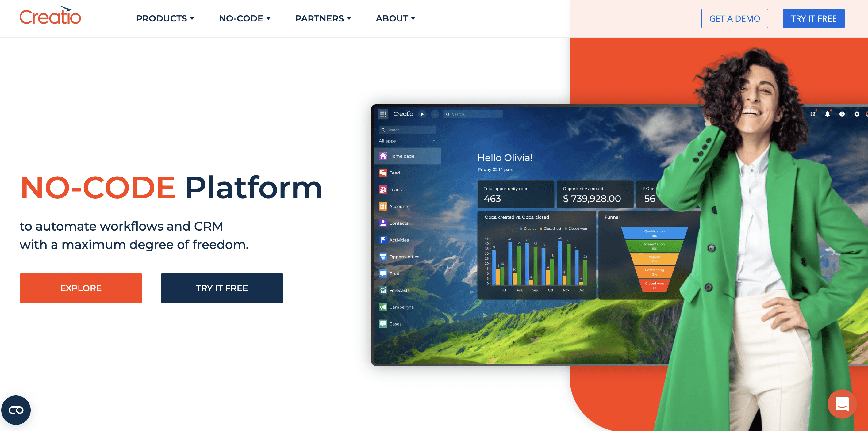Viewport: 868px width, 431px height.
Task: Click the Opportunities funnel icon
Action: (383, 257)
